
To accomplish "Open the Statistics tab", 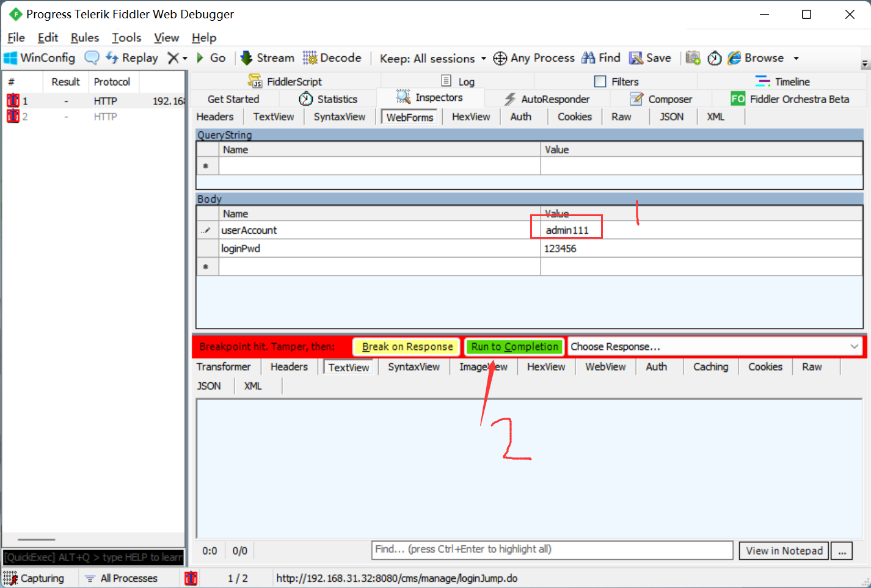I will (328, 99).
